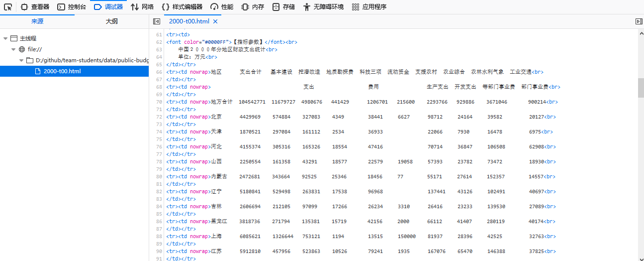
Task: Select 2000-t00.html in the source tree
Action: tap(75, 71)
